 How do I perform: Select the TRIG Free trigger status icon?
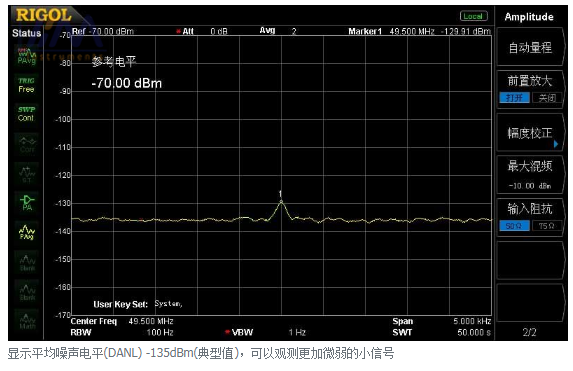pyautogui.click(x=26, y=85)
